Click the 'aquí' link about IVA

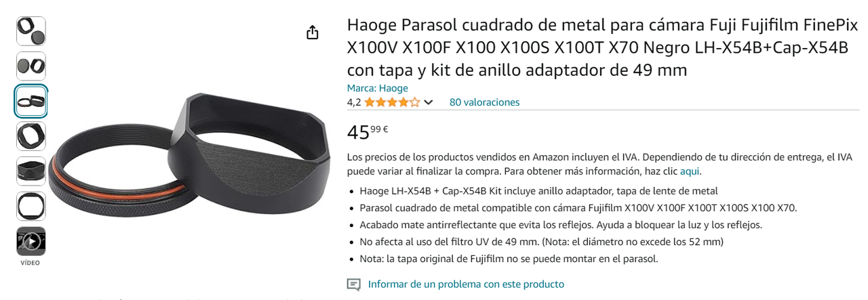690,171
